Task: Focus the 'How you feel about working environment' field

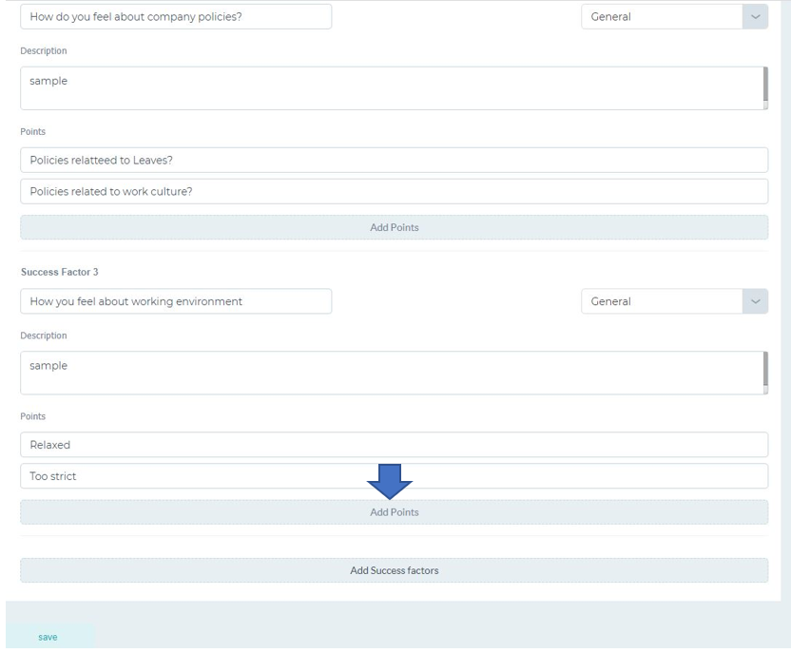Action: click(176, 301)
